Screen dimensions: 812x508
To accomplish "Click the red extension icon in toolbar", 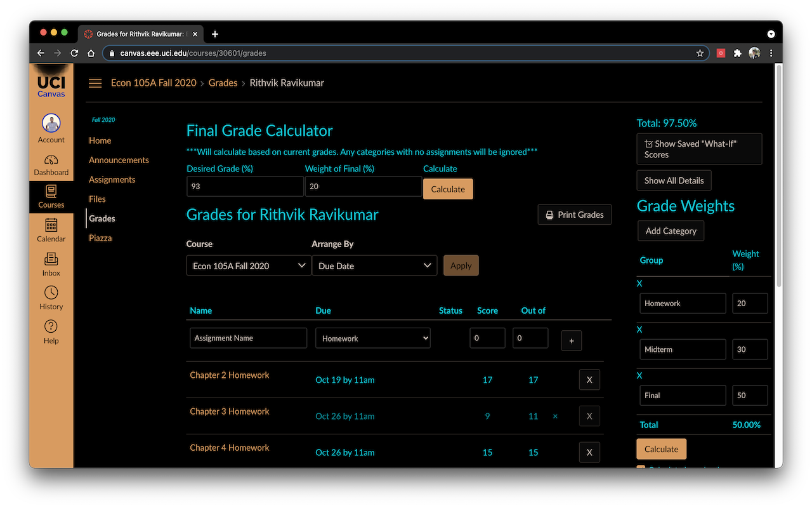I will (721, 53).
